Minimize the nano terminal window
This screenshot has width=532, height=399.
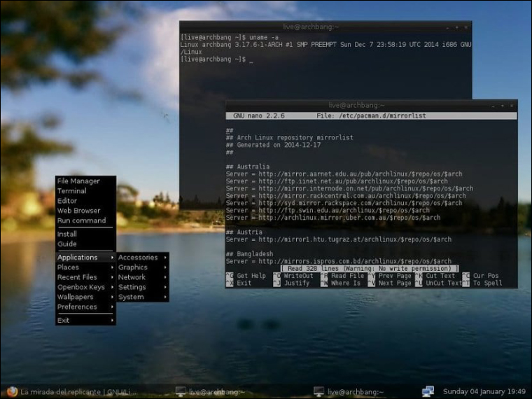click(493, 106)
